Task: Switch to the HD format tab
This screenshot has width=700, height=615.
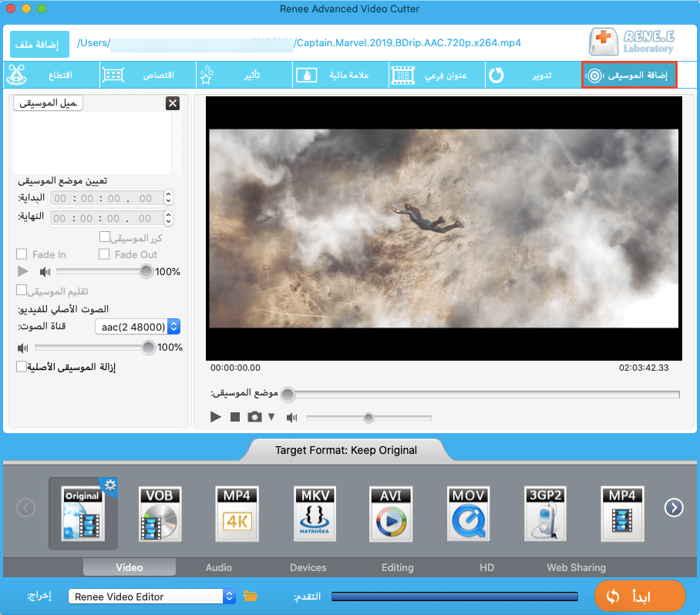Action: (x=486, y=567)
